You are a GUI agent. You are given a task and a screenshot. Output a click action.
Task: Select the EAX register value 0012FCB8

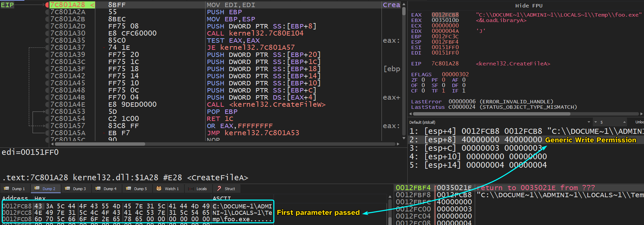click(x=445, y=15)
